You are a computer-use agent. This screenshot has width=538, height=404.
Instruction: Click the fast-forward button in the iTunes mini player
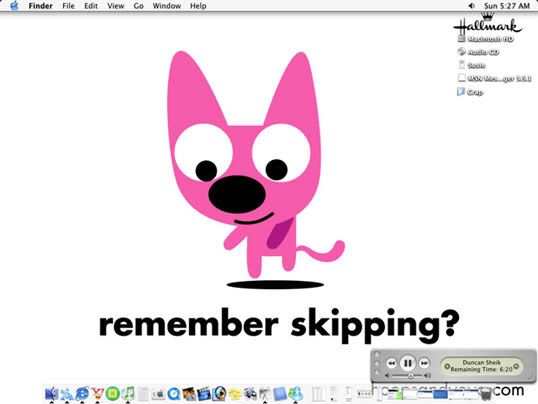424,363
